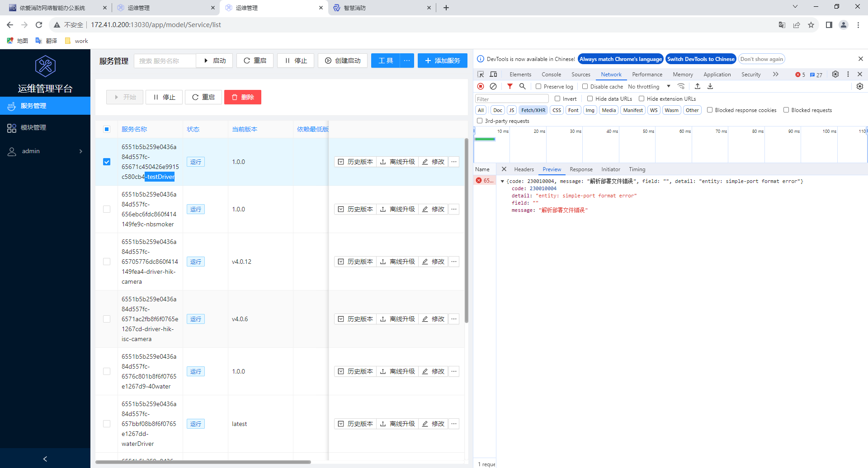Uncheck the testDriver service checkbox
Image resolution: width=868 pixels, height=468 pixels.
(107, 162)
